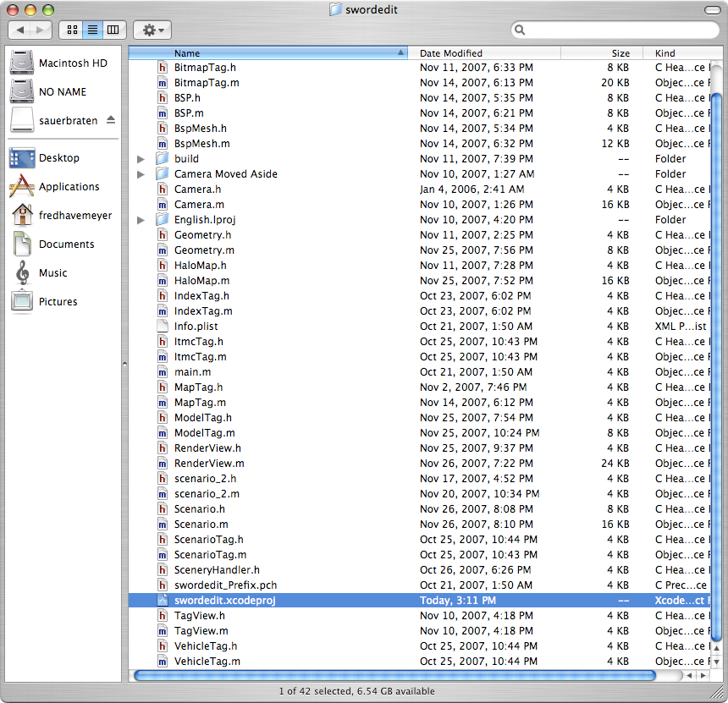This screenshot has height=703, width=728.
Task: Switch to list view
Action: (93, 30)
